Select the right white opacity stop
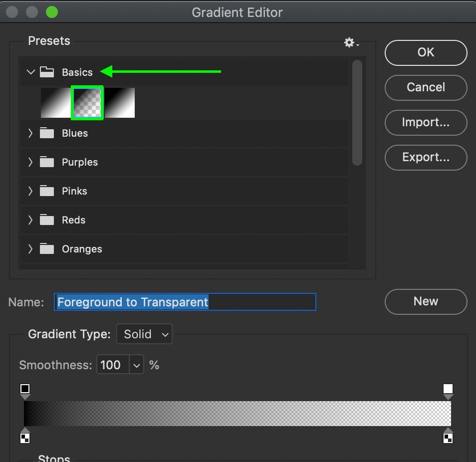The height and width of the screenshot is (462, 476). pos(448,392)
